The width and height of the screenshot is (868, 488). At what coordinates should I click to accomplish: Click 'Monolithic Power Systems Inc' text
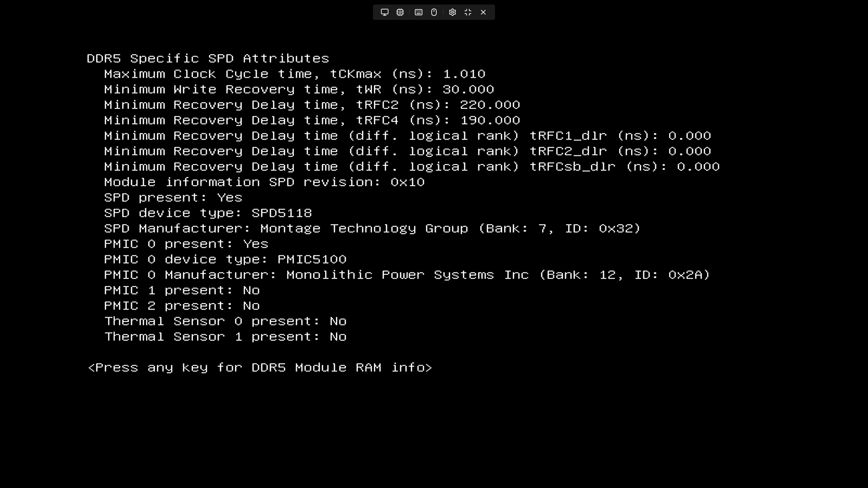[407, 275]
